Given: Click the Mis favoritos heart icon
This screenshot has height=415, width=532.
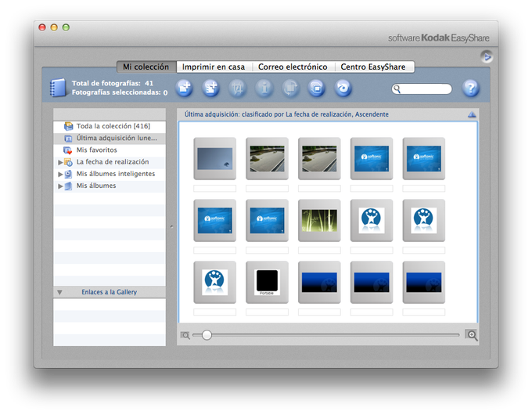Looking at the screenshot, I should tap(68, 150).
